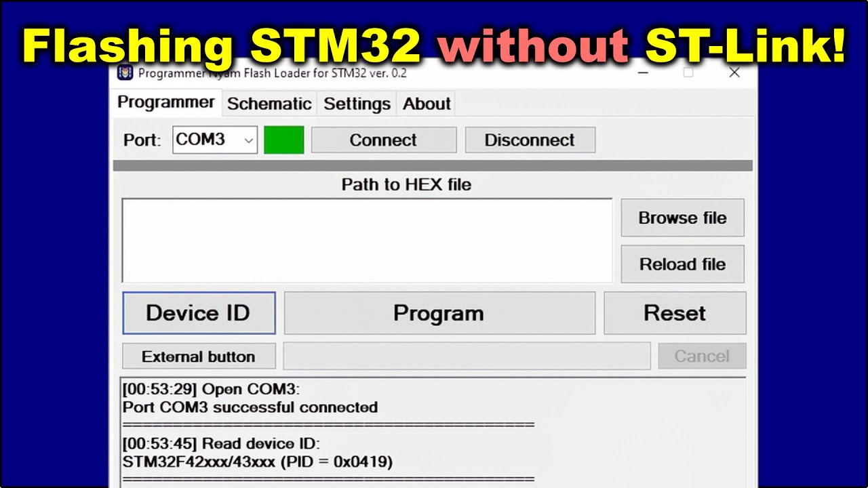Select log line 'Port COM3 successful connected'
The image size is (868, 488).
tap(250, 407)
